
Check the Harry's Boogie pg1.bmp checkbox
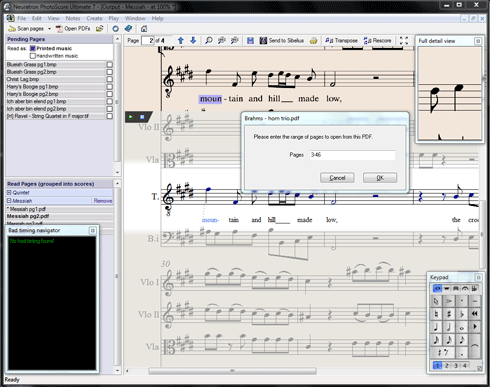click(x=109, y=87)
